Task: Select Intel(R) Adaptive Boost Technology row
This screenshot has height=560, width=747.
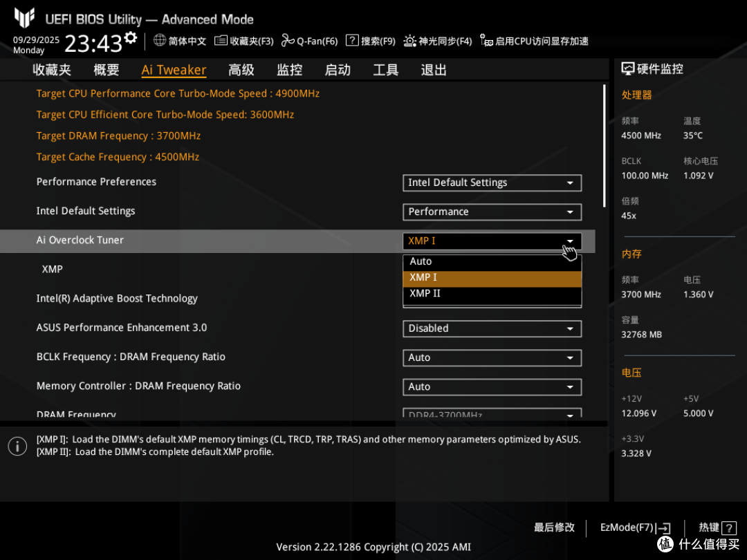Action: click(117, 299)
